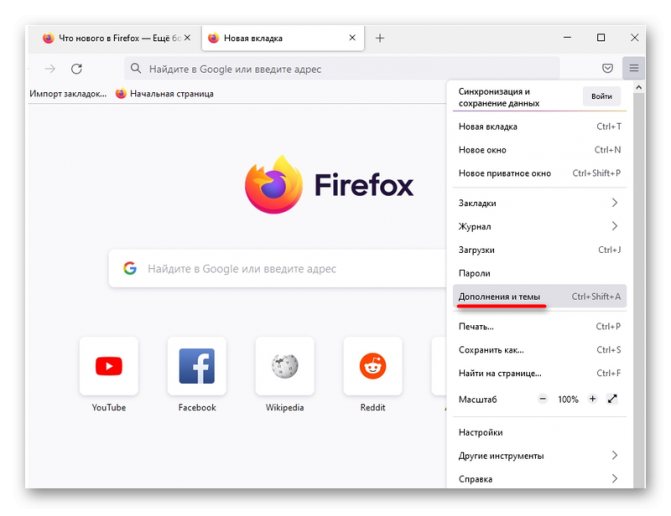This screenshot has width=671, height=516.
Task: Click the Pocket save icon in toolbar
Action: (x=607, y=68)
